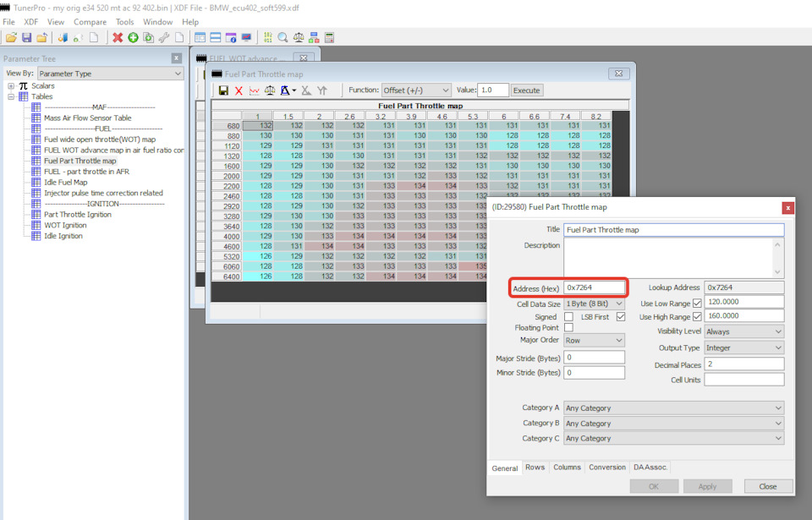Click the green plus add item icon
The width and height of the screenshot is (812, 520).
click(133, 37)
